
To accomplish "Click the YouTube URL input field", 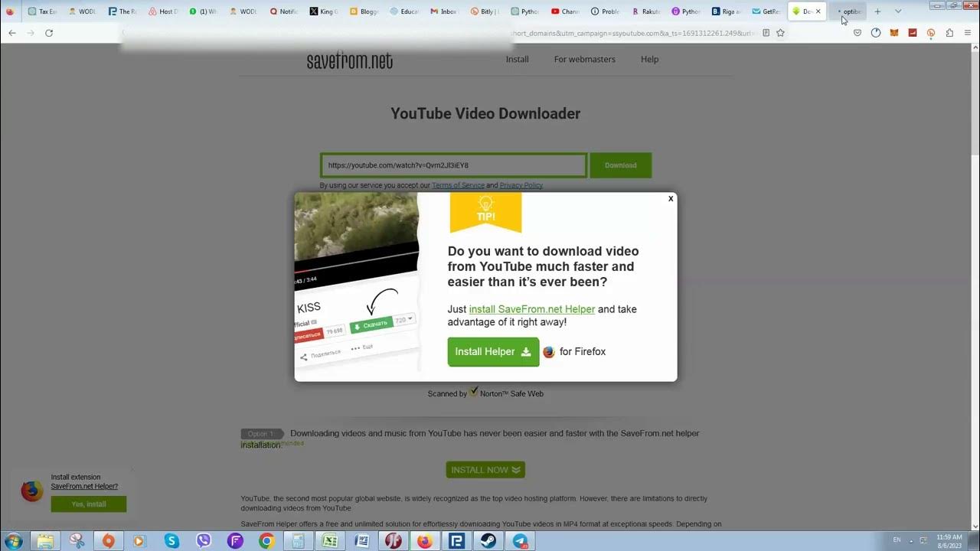I will point(453,165).
